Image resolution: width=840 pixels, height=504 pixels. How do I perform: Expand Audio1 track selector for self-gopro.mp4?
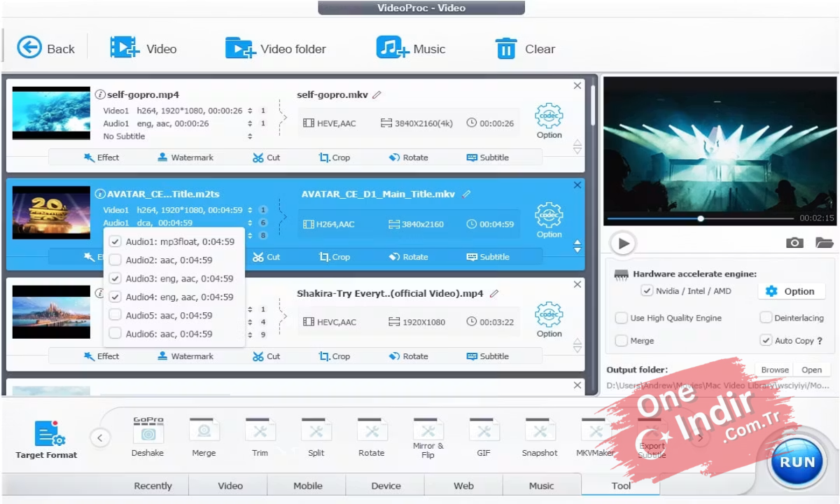(x=250, y=123)
